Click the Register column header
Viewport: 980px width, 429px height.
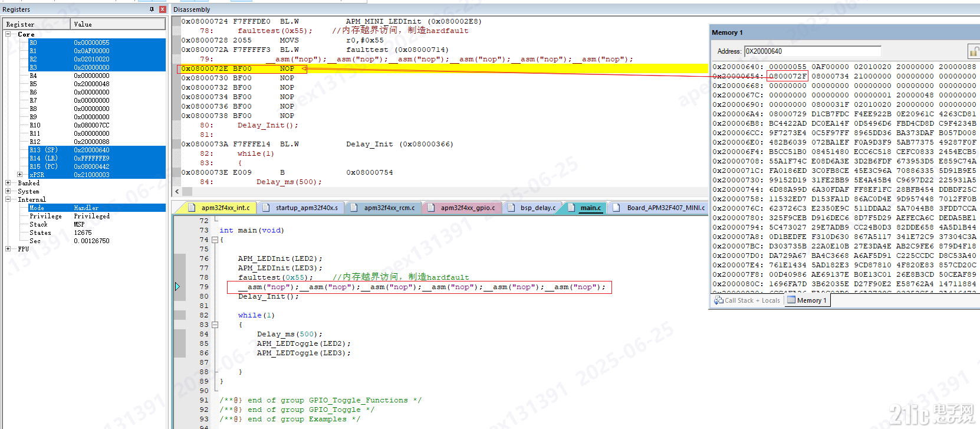pos(37,24)
